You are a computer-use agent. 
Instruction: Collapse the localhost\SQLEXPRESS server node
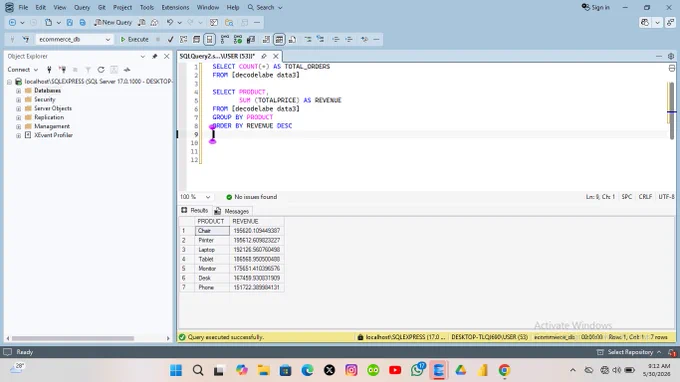coord(10,82)
